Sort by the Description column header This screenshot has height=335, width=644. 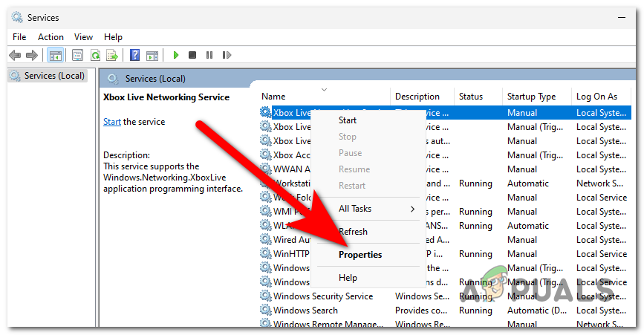pyautogui.click(x=422, y=97)
